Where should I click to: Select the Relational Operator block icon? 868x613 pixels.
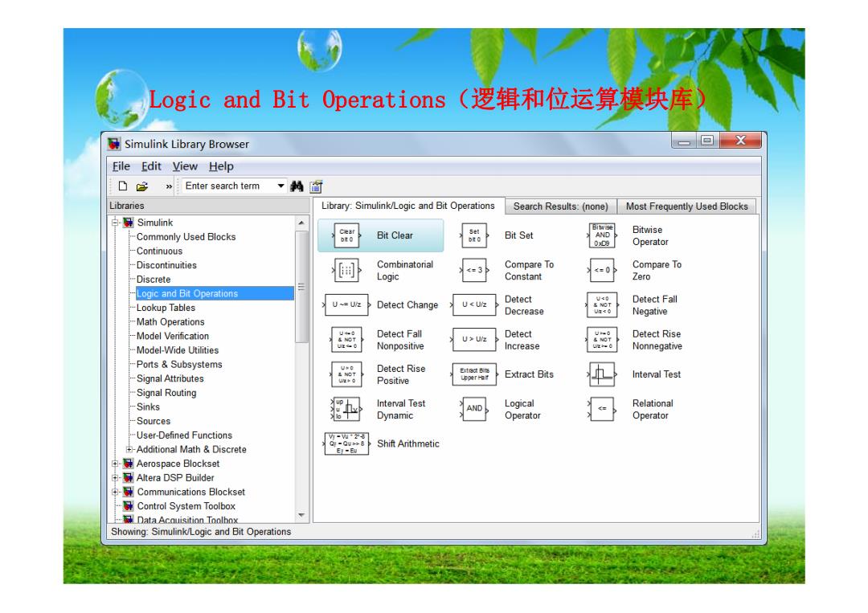[x=602, y=409]
